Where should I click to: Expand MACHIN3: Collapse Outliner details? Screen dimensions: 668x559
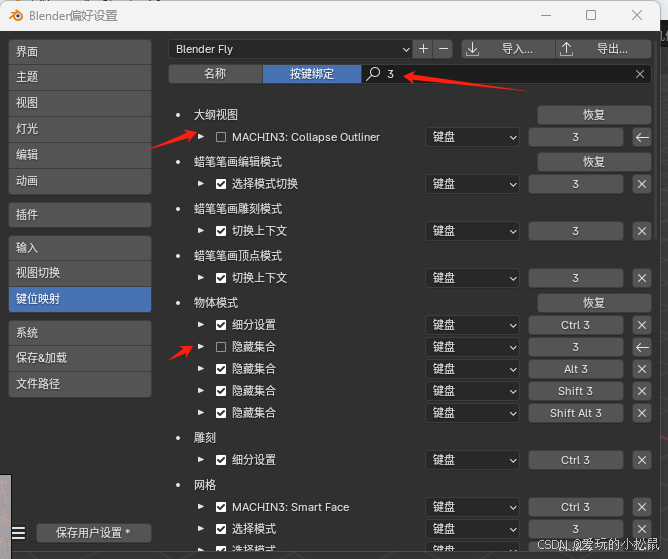[201, 137]
